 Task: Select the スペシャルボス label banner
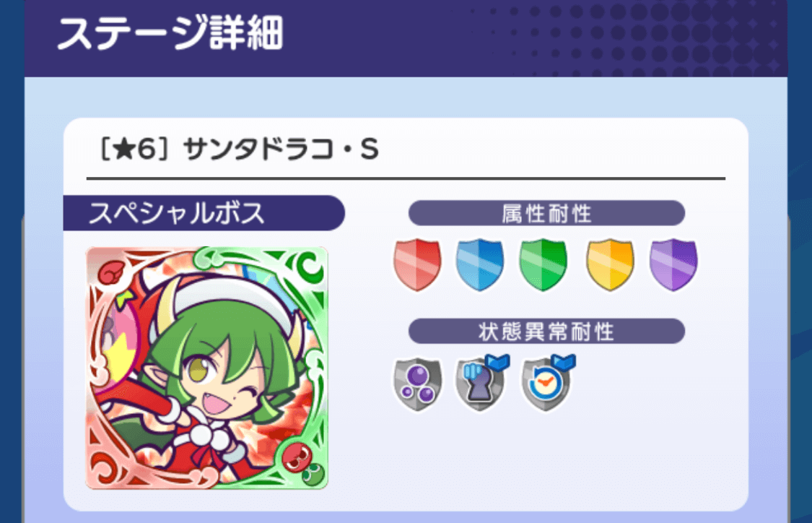(x=204, y=213)
